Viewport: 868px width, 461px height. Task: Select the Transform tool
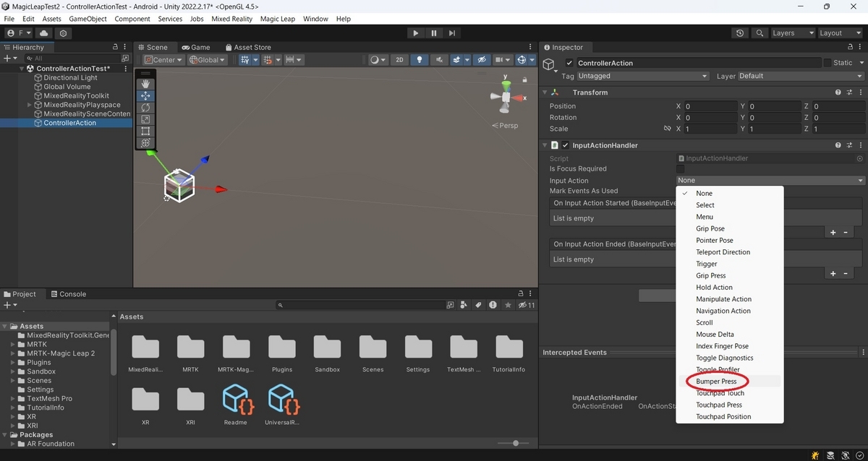point(145,143)
